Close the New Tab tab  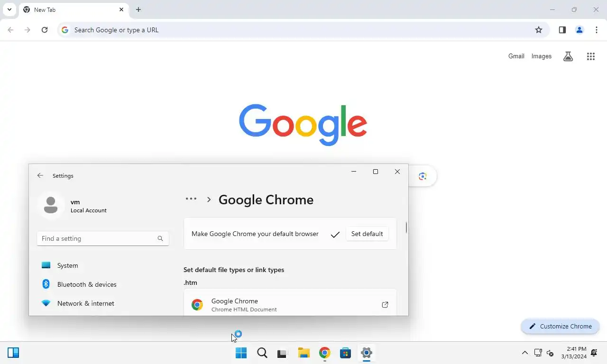point(121,9)
